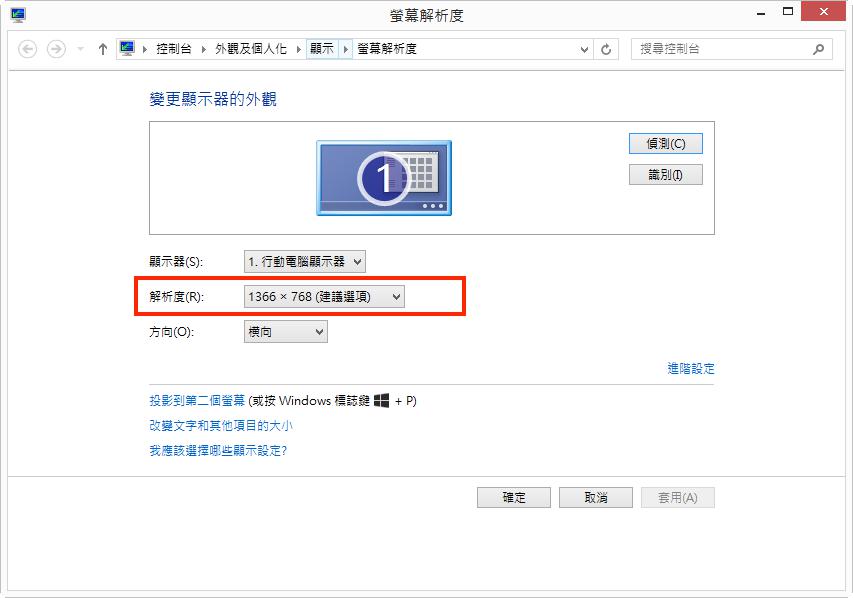Viewport: 853px width, 598px height.
Task: Open the 方向(O) orientation dropdown
Action: tap(286, 331)
